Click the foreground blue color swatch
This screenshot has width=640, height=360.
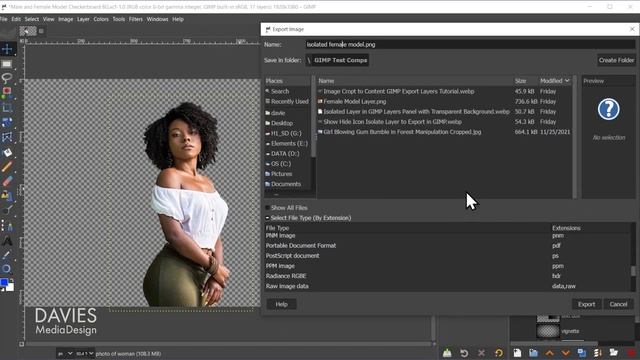[x=4, y=282]
